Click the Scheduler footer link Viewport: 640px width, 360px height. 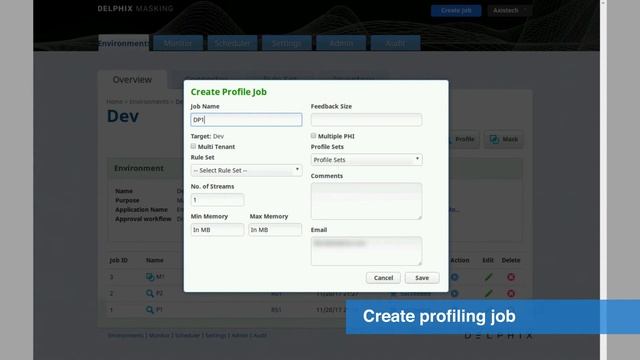(187, 335)
